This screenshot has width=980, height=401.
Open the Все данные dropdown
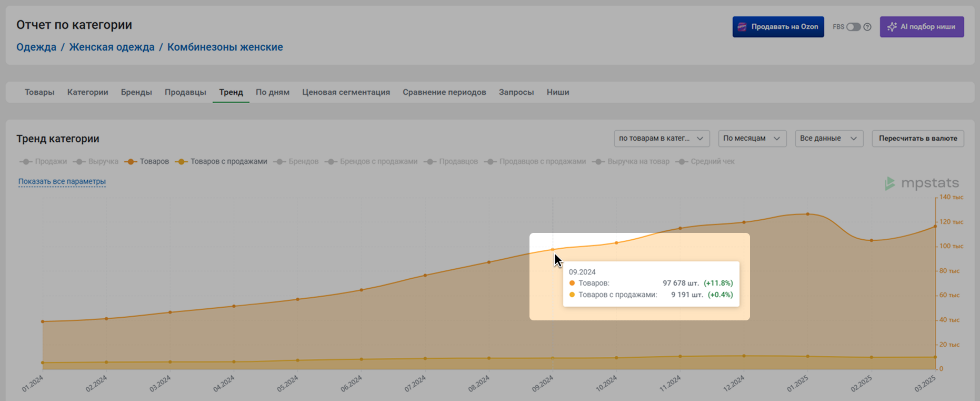pyautogui.click(x=829, y=139)
